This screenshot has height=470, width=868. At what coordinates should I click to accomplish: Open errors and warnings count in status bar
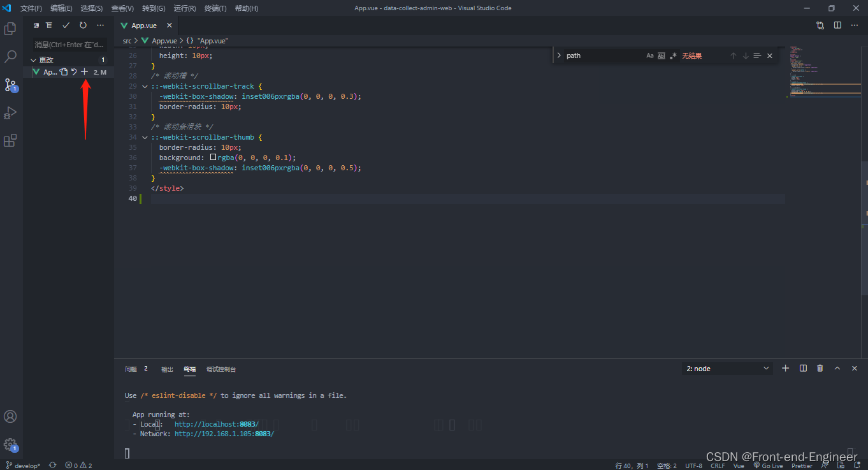(x=78, y=466)
